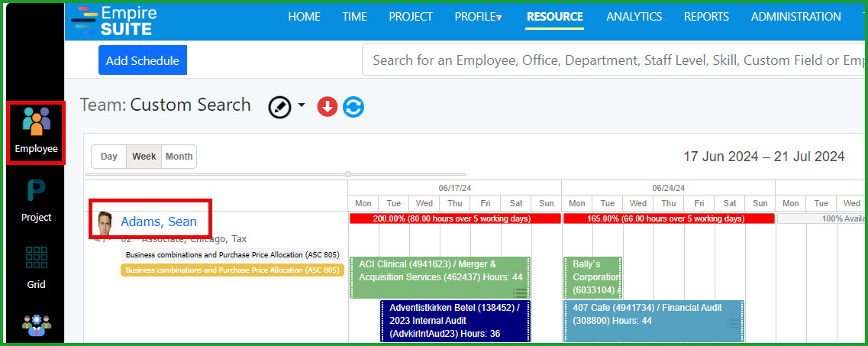Open the Project view in sidebar
868x346 pixels.
click(x=36, y=200)
